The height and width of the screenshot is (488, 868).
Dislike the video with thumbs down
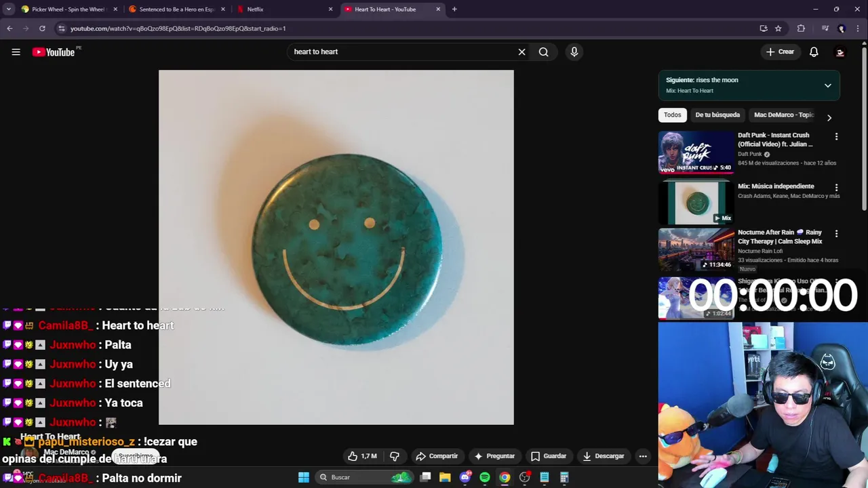click(x=395, y=456)
